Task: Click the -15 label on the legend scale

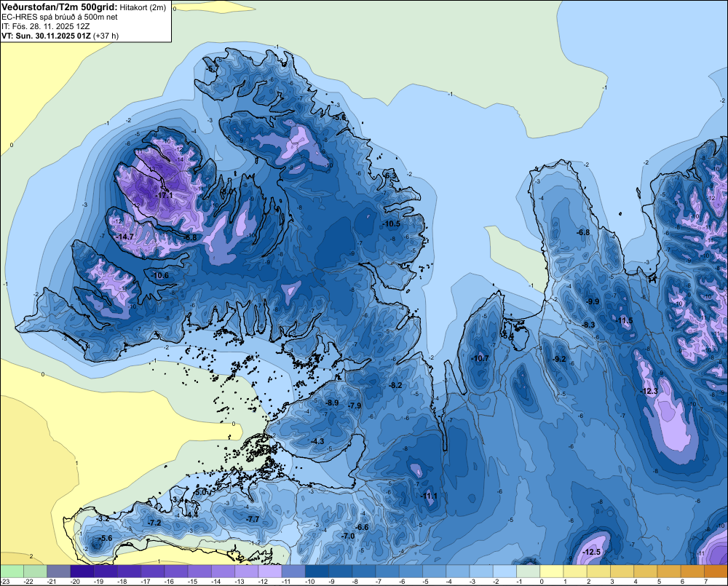Action: 192,582
